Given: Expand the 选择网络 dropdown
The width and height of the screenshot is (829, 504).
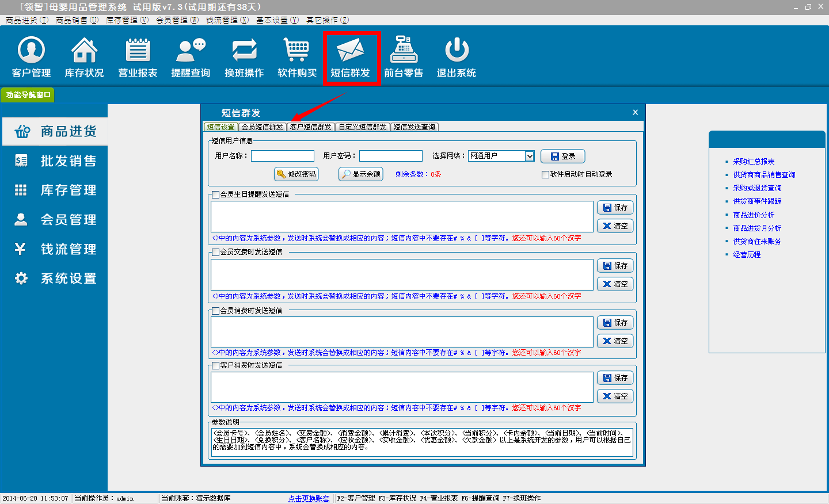Looking at the screenshot, I should 529,156.
